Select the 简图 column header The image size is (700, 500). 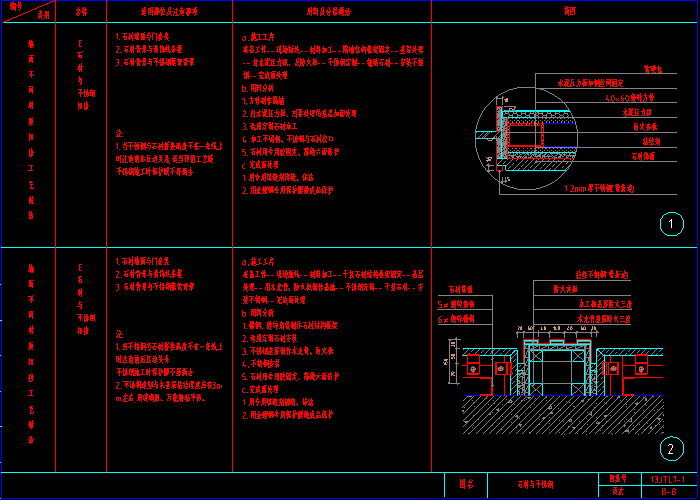click(x=570, y=12)
